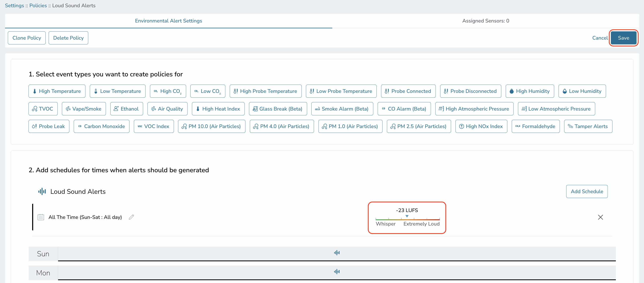644x283 pixels.
Task: Click the TVOC particles icon
Action: 35,109
